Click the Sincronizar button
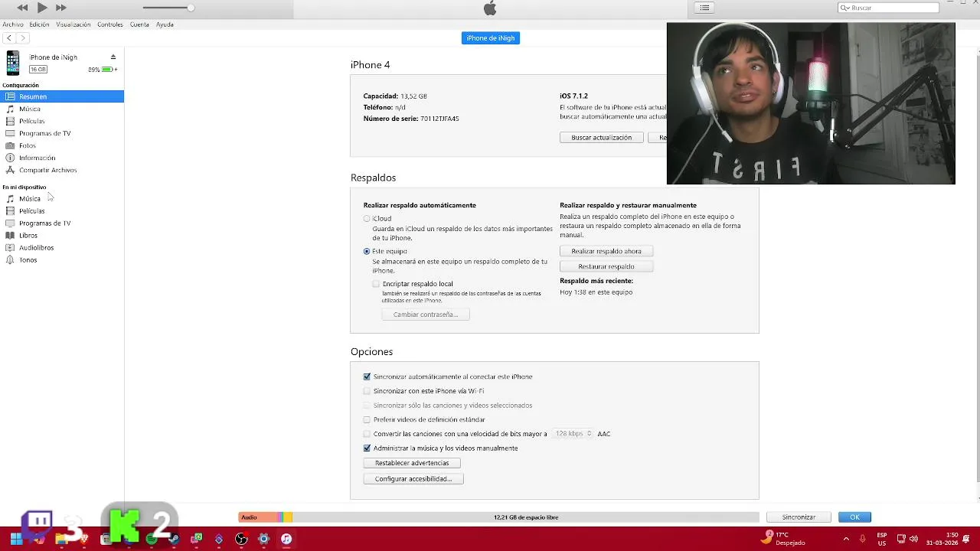Screen dimensions: 980x551 [x=799, y=517]
